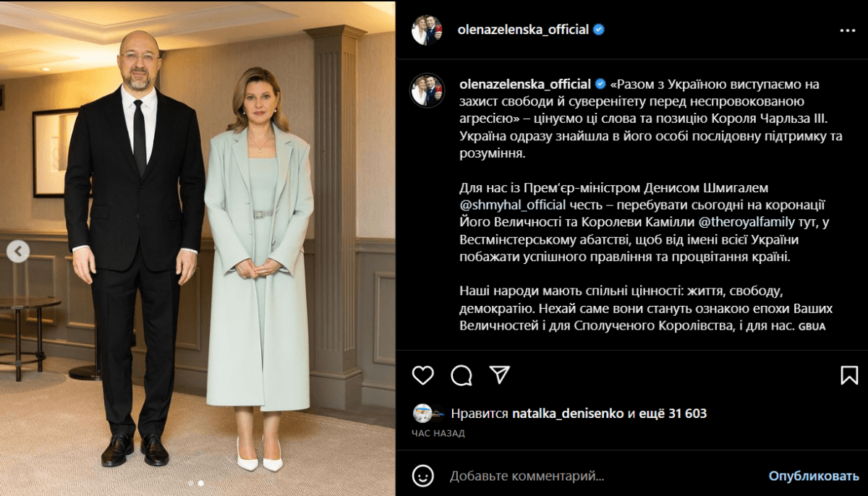Click header profile avatar of olenazelenska_official
Viewport: 868px width, 496px height.
tap(427, 30)
